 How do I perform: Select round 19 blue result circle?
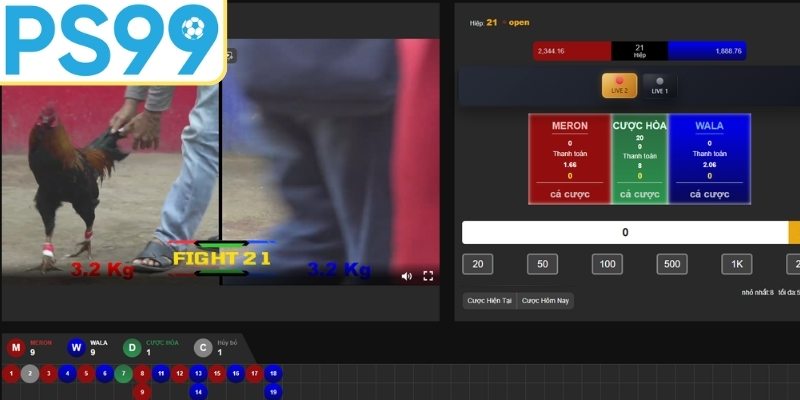274,392
